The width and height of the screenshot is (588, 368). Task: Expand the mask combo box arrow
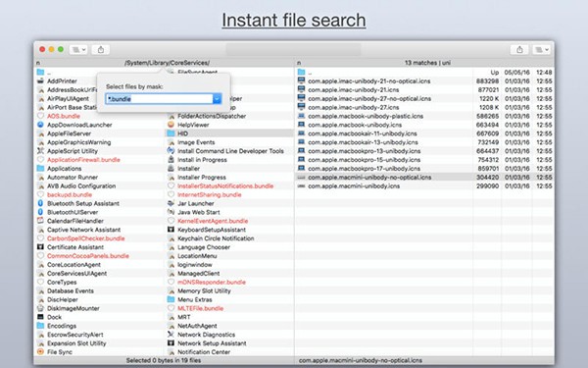point(217,99)
